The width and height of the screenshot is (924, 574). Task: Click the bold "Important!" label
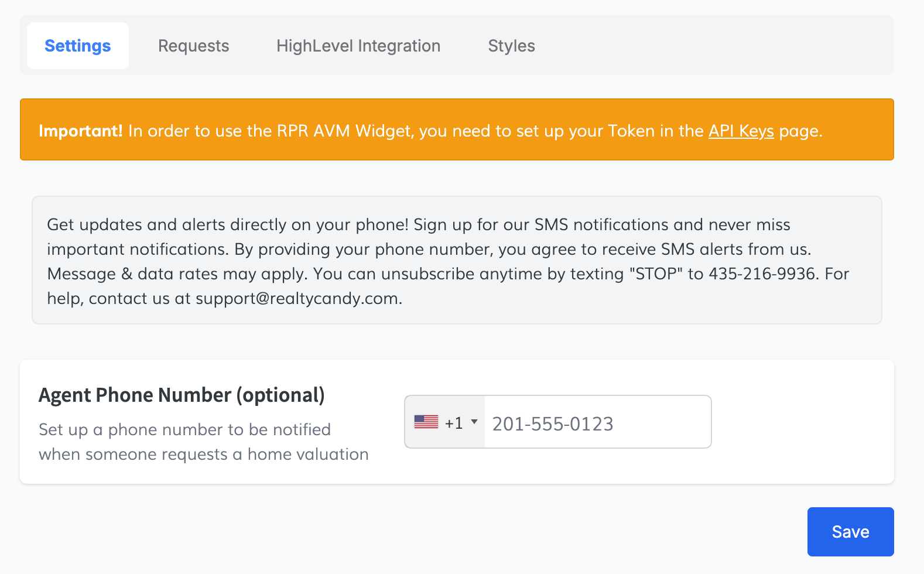coord(80,131)
